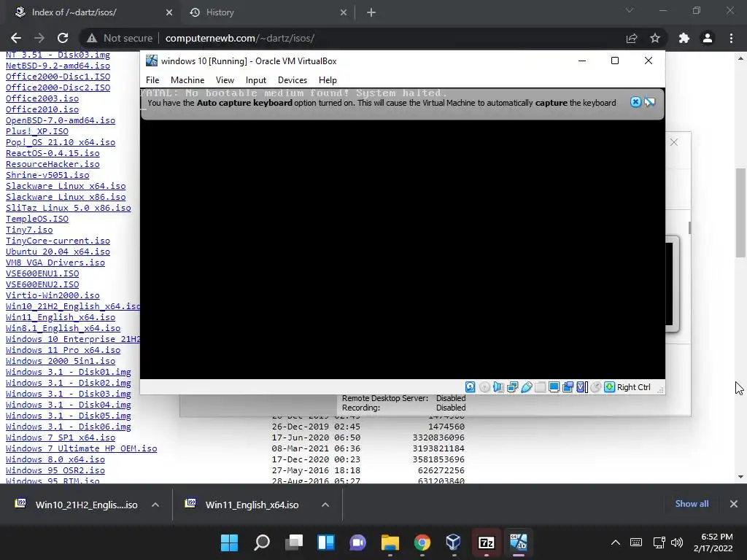Show hidden system tray icons
Viewport: 747px width, 560px height.
pyautogui.click(x=616, y=542)
